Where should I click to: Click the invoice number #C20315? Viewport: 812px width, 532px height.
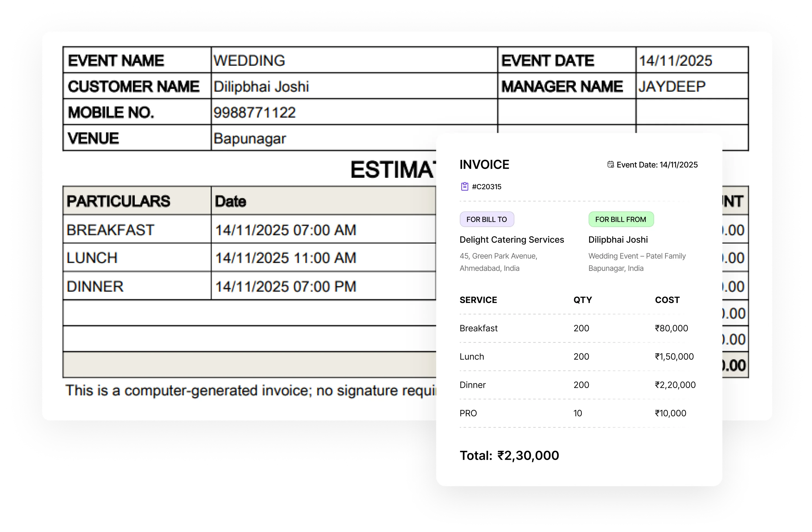[486, 187]
